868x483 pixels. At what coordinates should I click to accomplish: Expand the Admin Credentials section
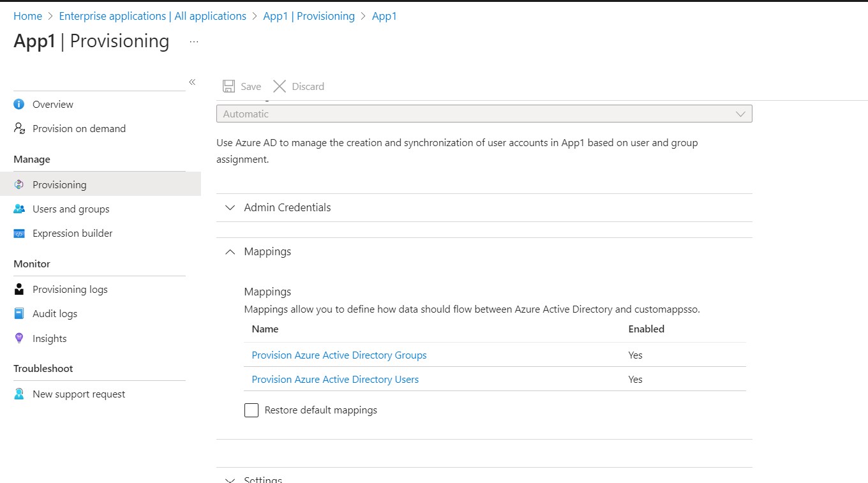(x=484, y=207)
